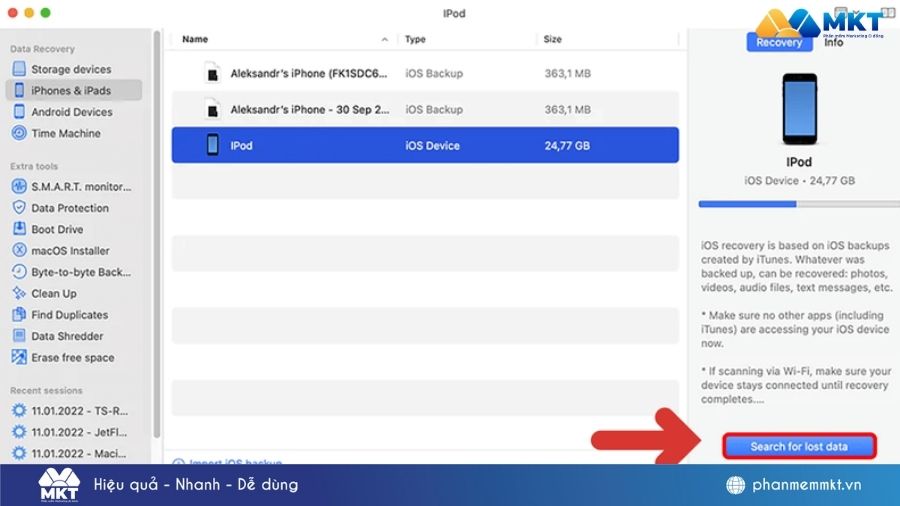The height and width of the screenshot is (506, 900).
Task: Click the Android Devices icon
Action: point(19,111)
